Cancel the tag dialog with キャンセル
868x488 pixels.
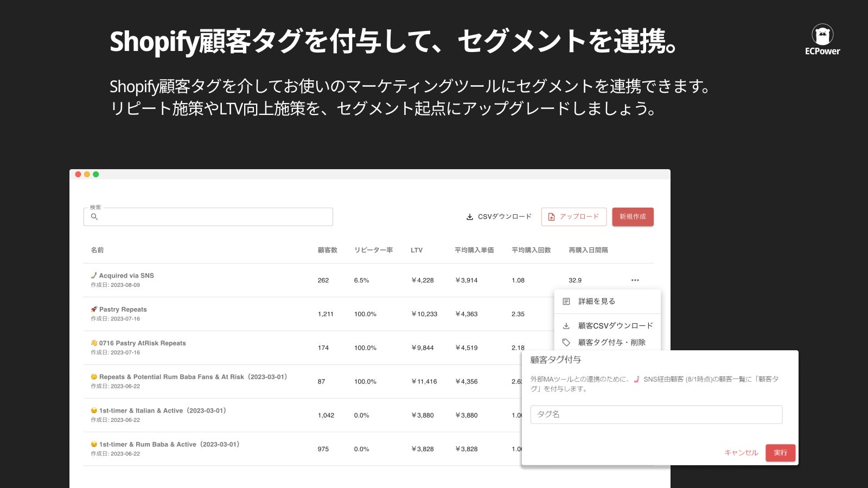[x=741, y=453]
